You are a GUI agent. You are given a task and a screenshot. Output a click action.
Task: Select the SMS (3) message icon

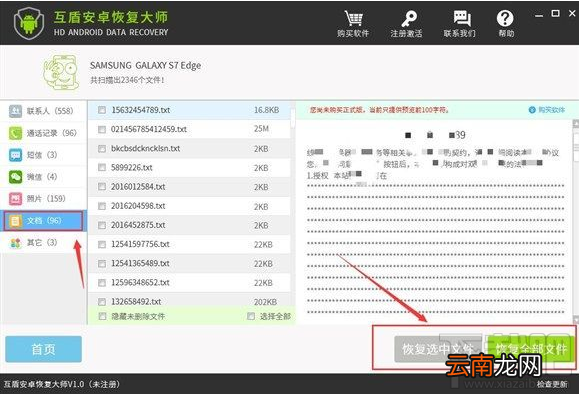click(x=16, y=155)
